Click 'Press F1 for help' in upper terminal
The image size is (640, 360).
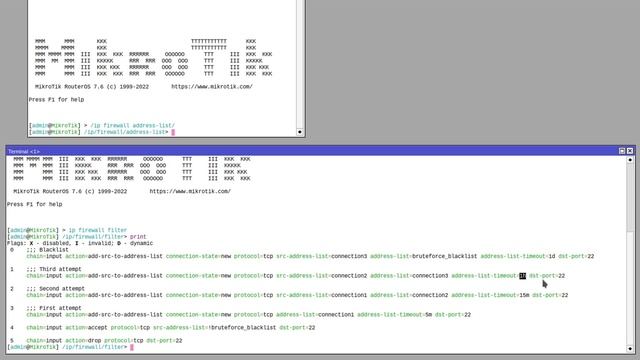(x=56, y=100)
